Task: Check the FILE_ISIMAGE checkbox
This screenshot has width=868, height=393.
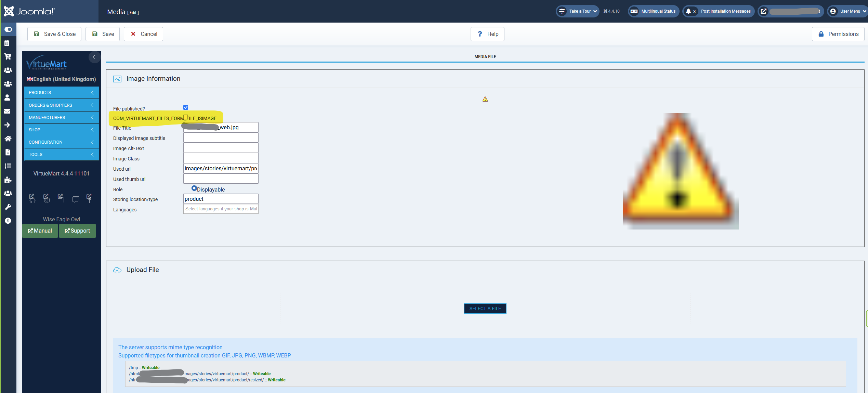Action: [186, 117]
